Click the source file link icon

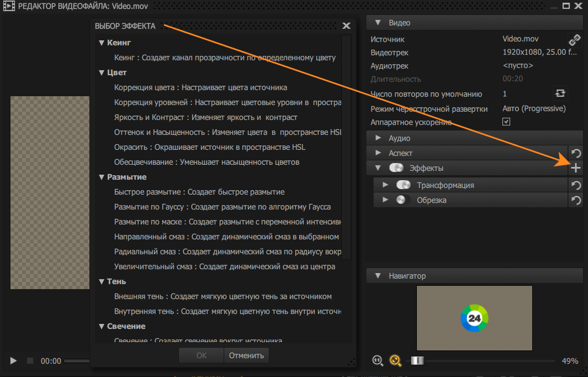[575, 40]
